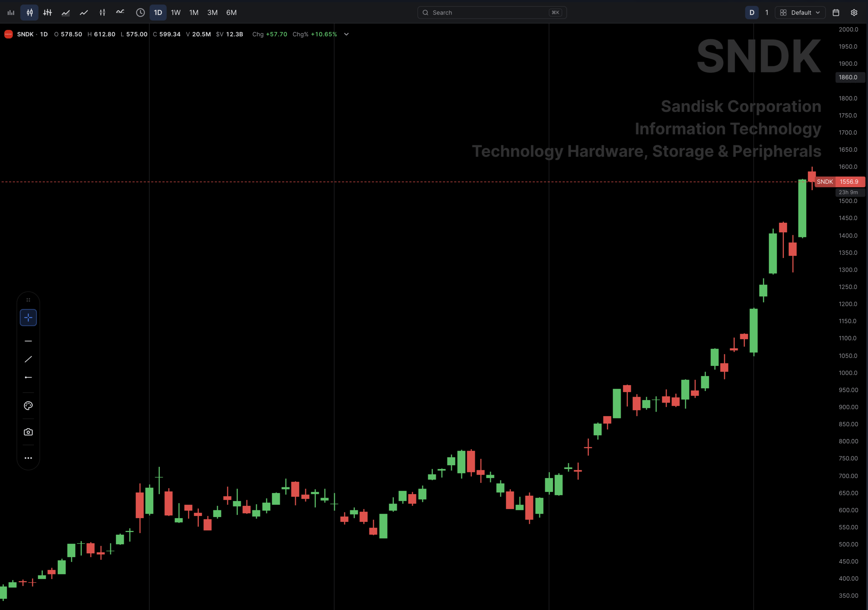Take a chart snapshot with camera
The height and width of the screenshot is (610, 868).
pos(28,432)
